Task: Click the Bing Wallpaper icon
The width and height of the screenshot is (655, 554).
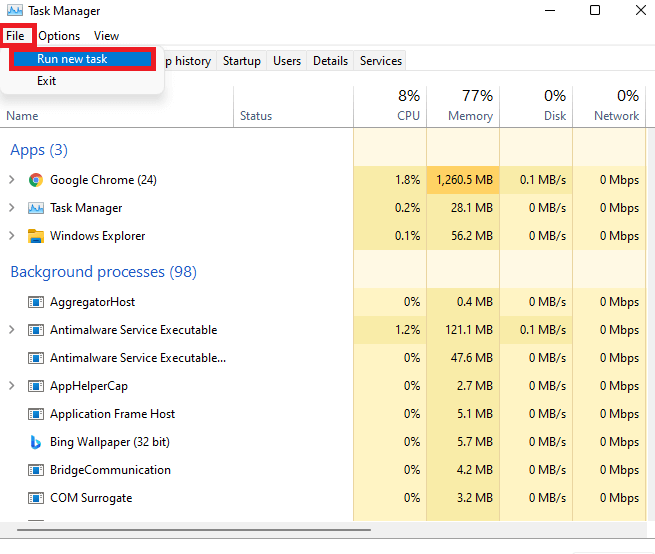Action: pyautogui.click(x=36, y=442)
